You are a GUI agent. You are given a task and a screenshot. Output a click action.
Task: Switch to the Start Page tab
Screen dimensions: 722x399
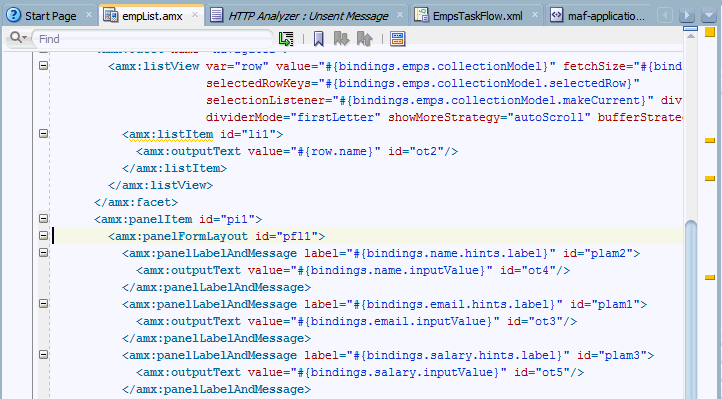(x=50, y=16)
